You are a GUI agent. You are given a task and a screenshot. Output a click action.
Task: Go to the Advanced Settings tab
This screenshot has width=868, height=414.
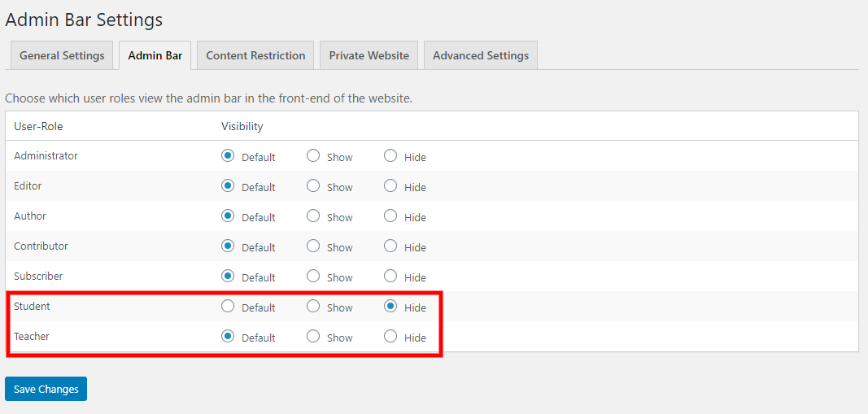481,55
